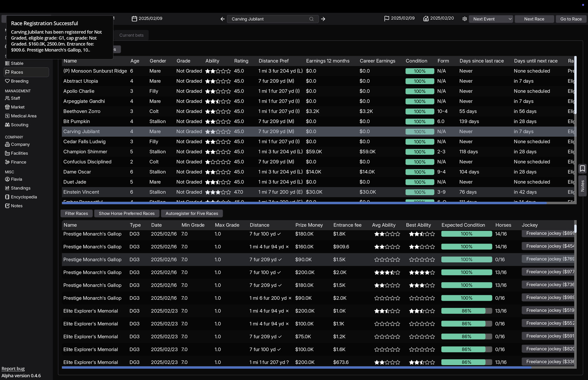
Task: Click the Report bug link
Action: tap(13, 369)
